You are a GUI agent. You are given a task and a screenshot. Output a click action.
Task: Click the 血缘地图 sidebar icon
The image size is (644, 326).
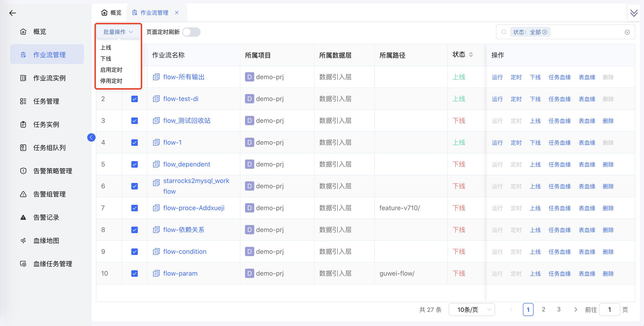click(23, 241)
